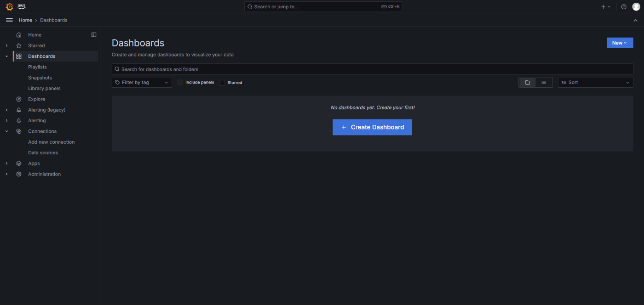Image resolution: width=644 pixels, height=305 pixels.
Task: Expand the Alerting (legacy) section chevron
Action: [x=6, y=110]
